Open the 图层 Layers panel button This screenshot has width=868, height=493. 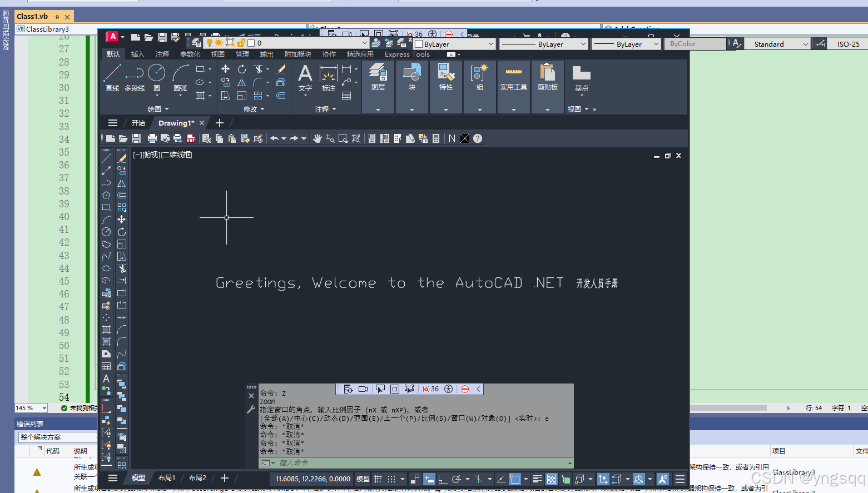[x=378, y=86]
